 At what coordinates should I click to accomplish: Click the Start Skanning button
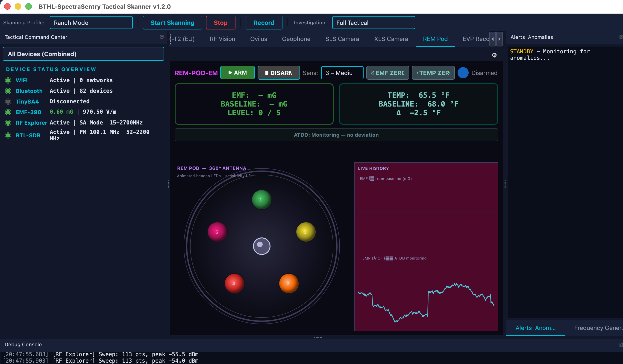(172, 23)
